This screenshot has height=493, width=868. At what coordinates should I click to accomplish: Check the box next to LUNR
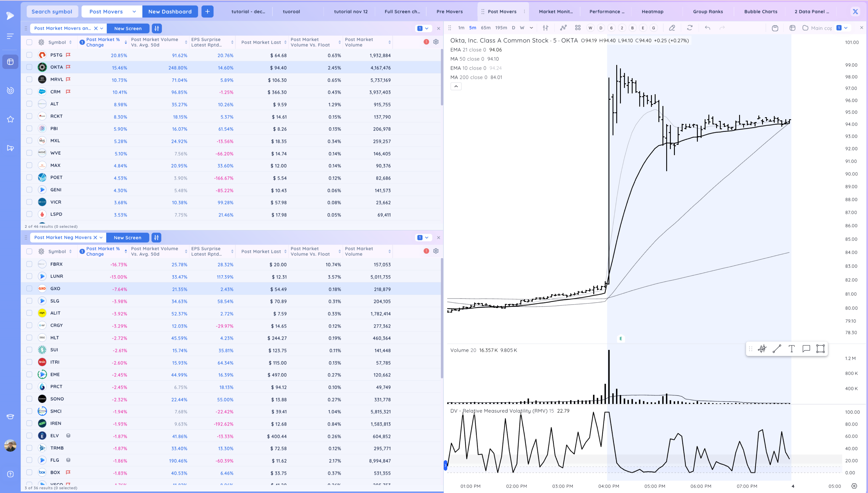[30, 276]
